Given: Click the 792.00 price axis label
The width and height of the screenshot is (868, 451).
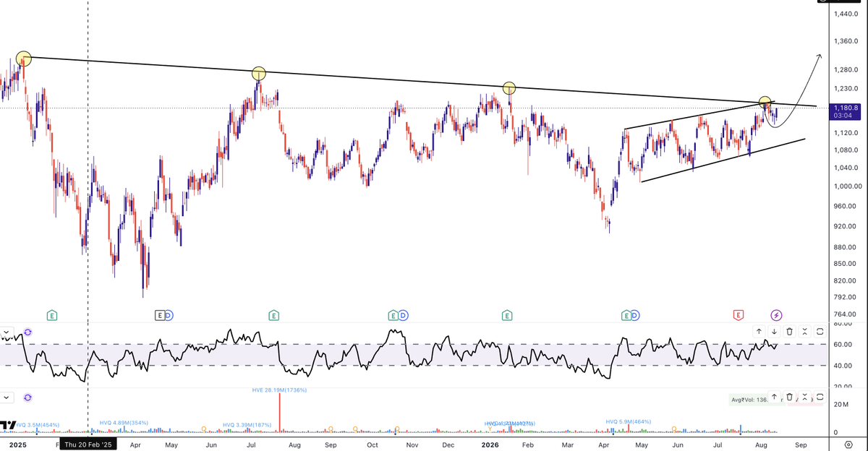Looking at the screenshot, I should [x=846, y=297].
